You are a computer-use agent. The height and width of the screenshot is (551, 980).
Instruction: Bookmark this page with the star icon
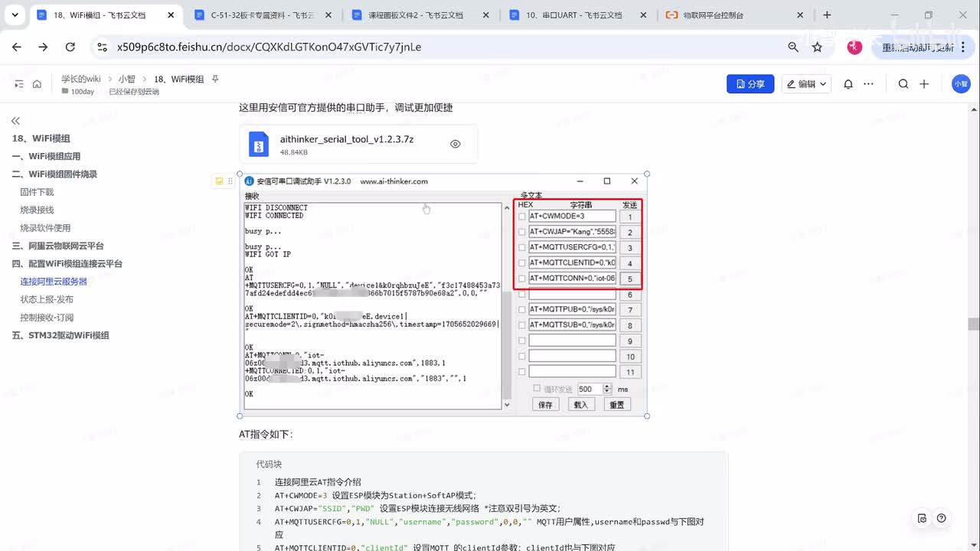tap(817, 47)
